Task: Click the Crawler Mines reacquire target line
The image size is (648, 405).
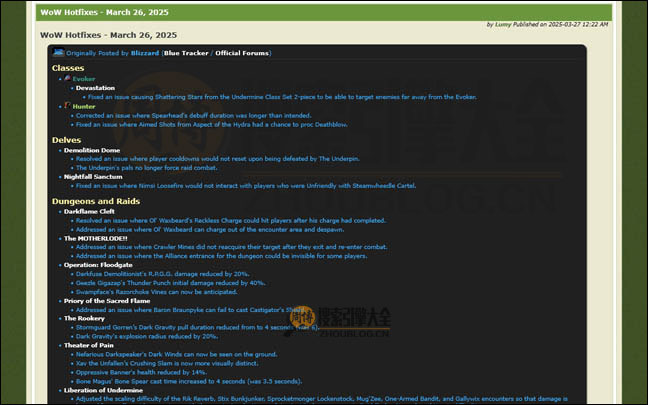Action: (x=231, y=247)
